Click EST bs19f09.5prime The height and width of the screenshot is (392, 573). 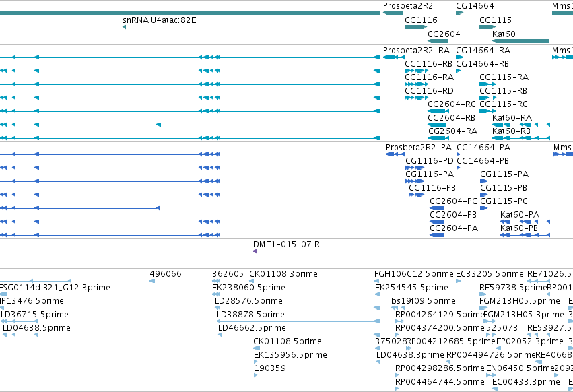(x=423, y=301)
